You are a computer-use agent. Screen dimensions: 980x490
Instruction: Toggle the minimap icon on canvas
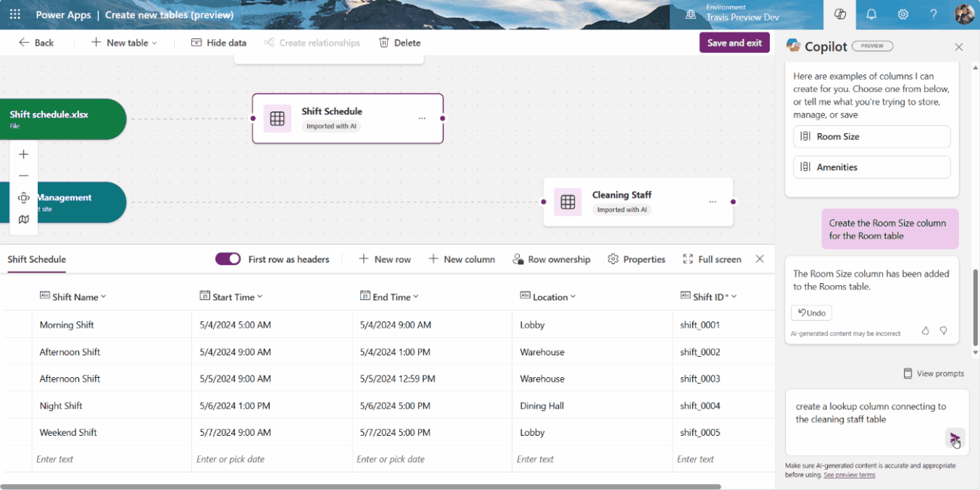click(23, 220)
